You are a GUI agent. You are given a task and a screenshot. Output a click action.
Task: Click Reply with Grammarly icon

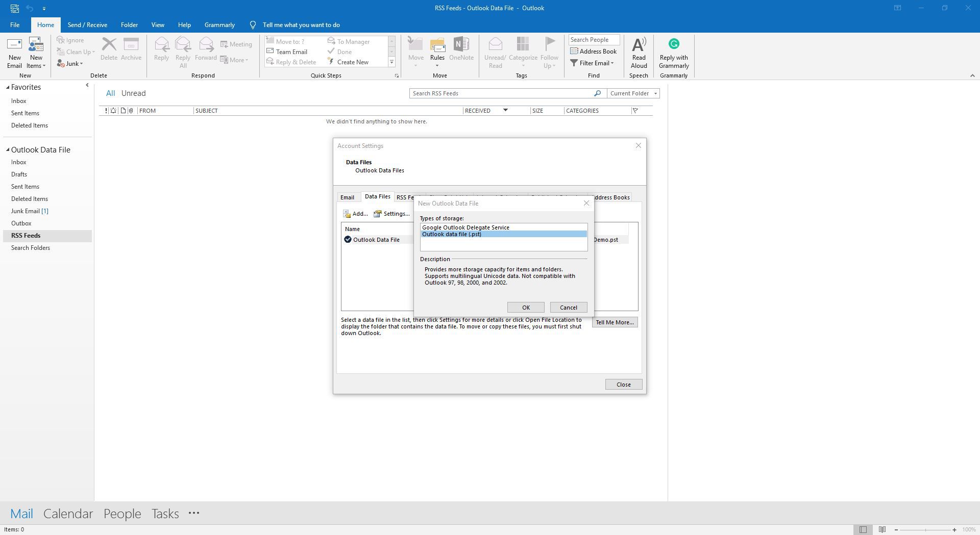pyautogui.click(x=674, y=53)
